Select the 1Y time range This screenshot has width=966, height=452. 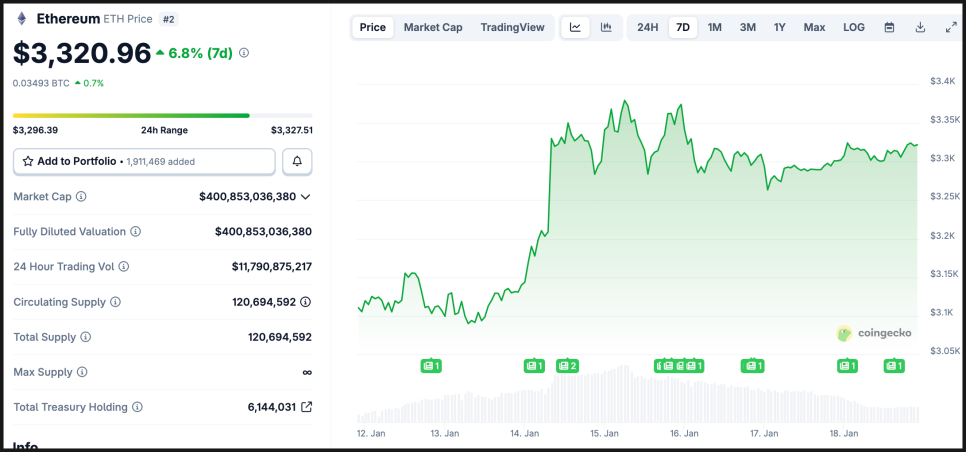(x=780, y=27)
